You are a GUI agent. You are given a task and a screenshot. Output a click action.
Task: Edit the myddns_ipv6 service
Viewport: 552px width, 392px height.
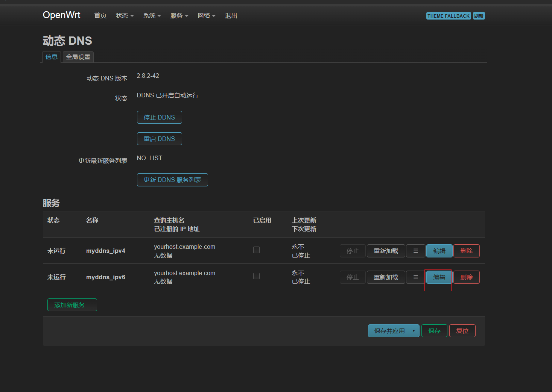coord(439,277)
